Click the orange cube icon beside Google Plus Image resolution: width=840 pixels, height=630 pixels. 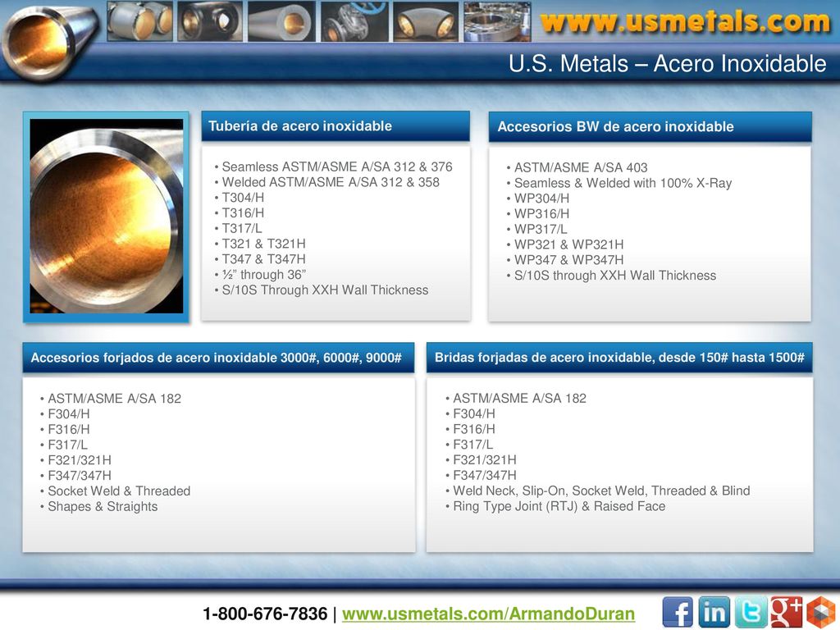point(820,612)
